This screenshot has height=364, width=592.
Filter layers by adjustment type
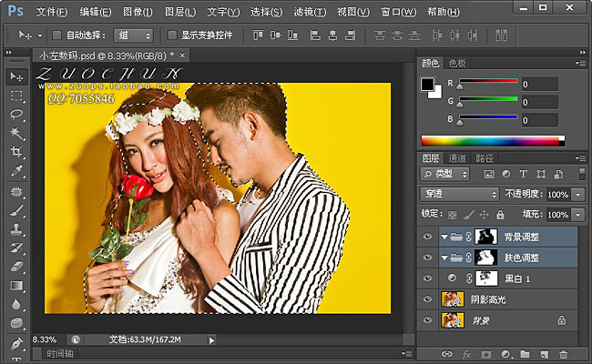pos(505,174)
